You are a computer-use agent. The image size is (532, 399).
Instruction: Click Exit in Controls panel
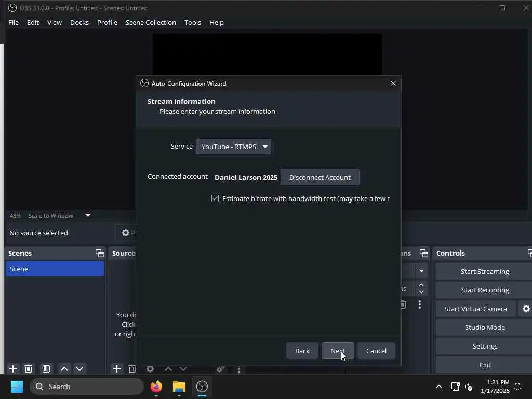[485, 365]
